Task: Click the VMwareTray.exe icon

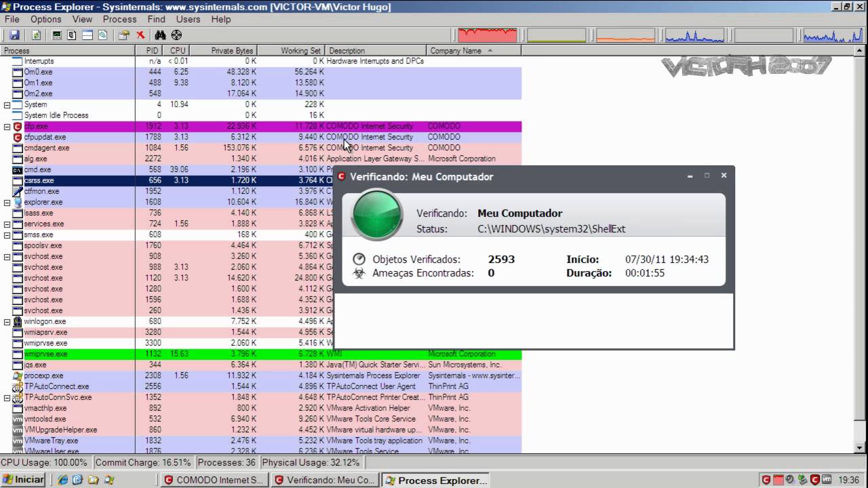Action: (x=18, y=441)
